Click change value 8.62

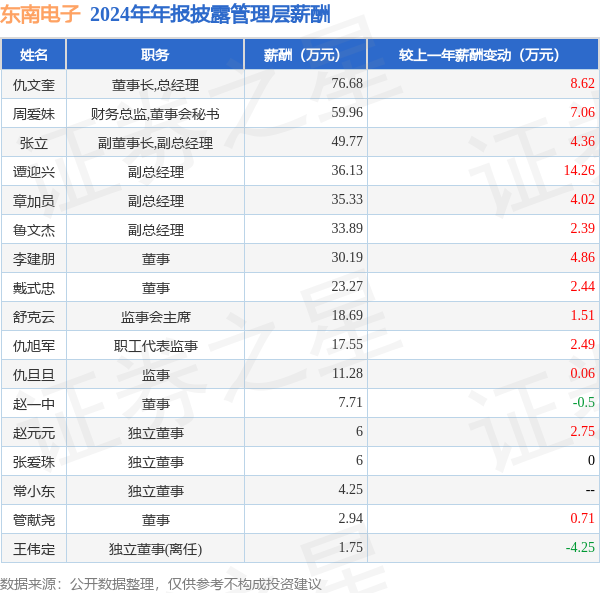(582, 83)
